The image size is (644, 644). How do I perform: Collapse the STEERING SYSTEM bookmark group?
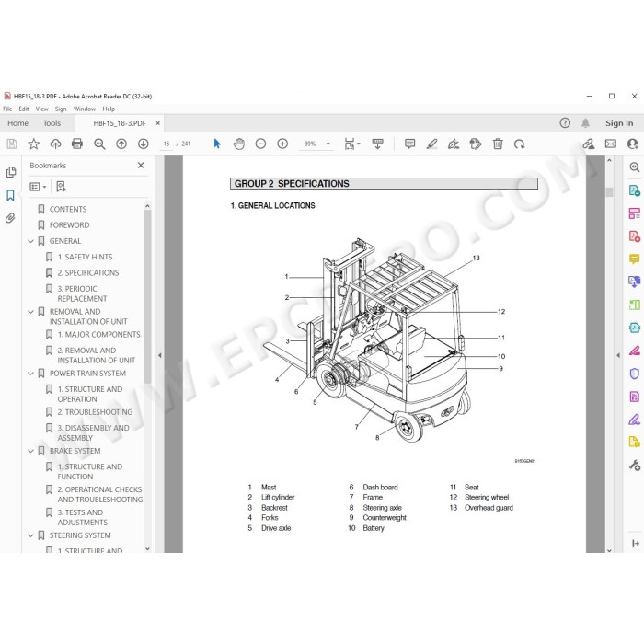pos(30,535)
